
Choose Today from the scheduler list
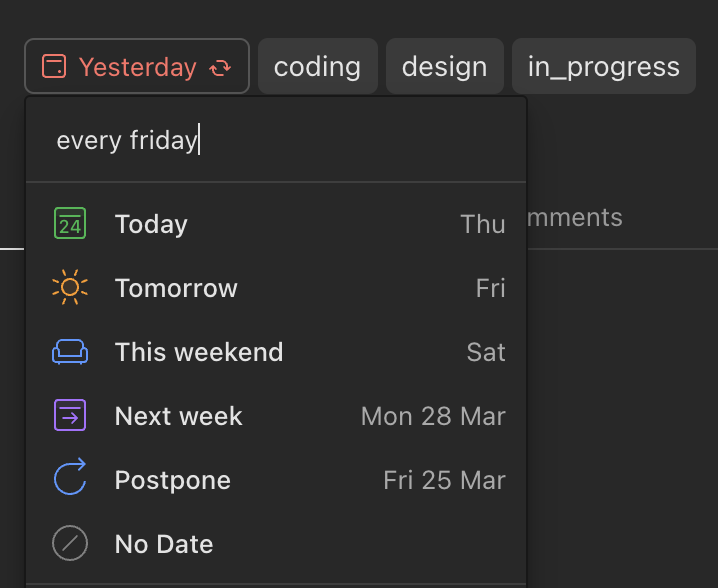coord(276,223)
